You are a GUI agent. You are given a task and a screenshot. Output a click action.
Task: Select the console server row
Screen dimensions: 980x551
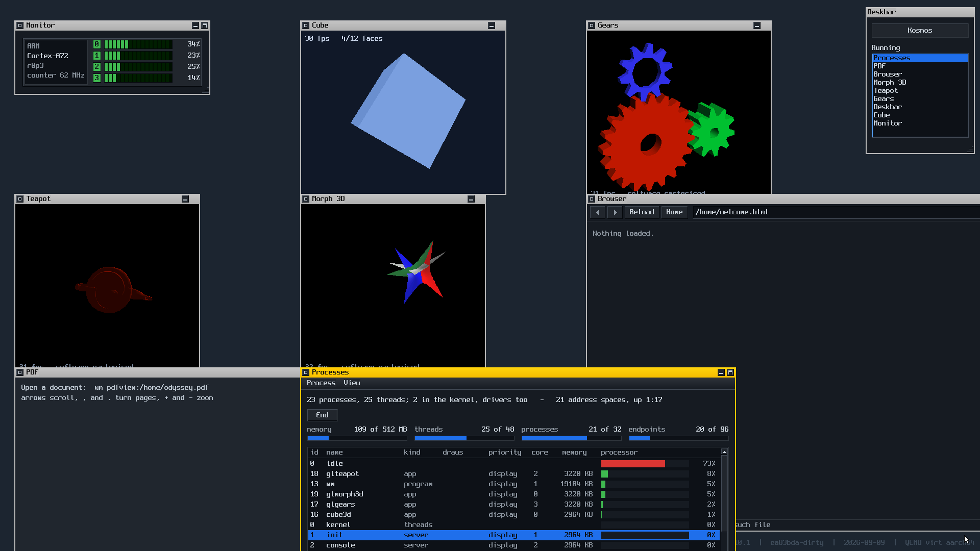click(514, 545)
